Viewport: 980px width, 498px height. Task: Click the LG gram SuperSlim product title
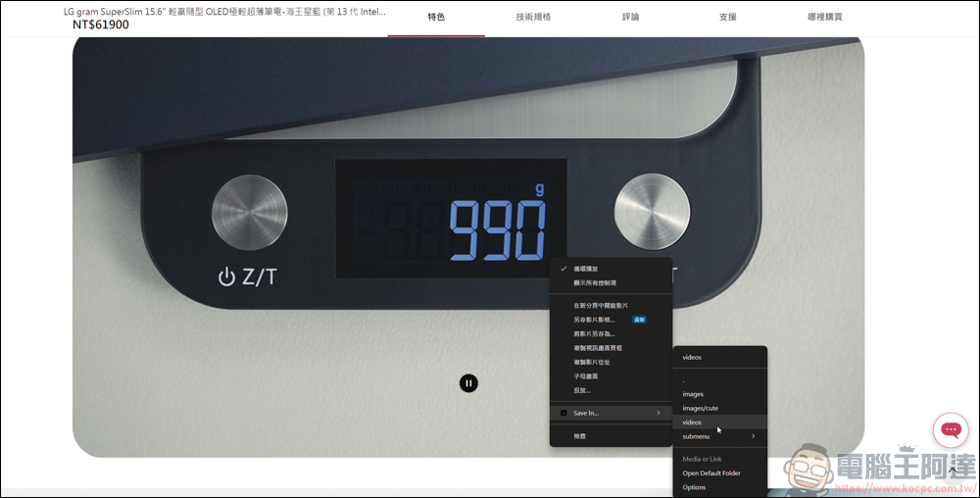click(224, 11)
